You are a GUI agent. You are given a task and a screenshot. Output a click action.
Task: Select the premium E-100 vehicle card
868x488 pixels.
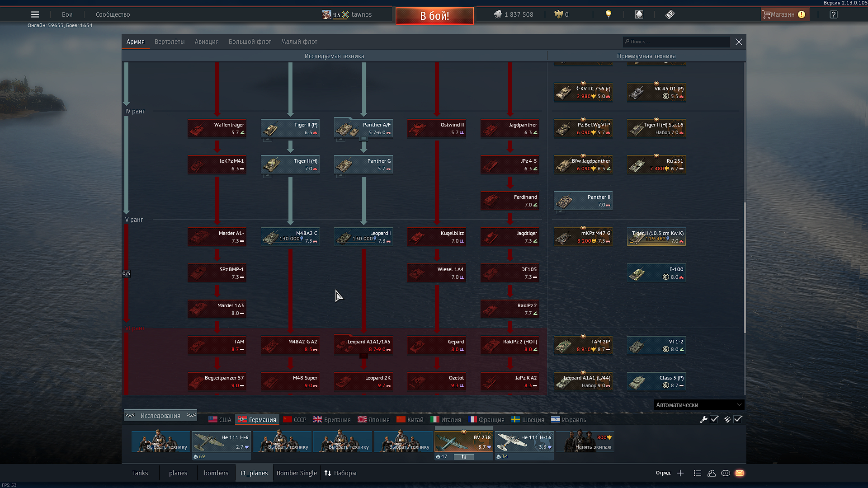pos(656,273)
